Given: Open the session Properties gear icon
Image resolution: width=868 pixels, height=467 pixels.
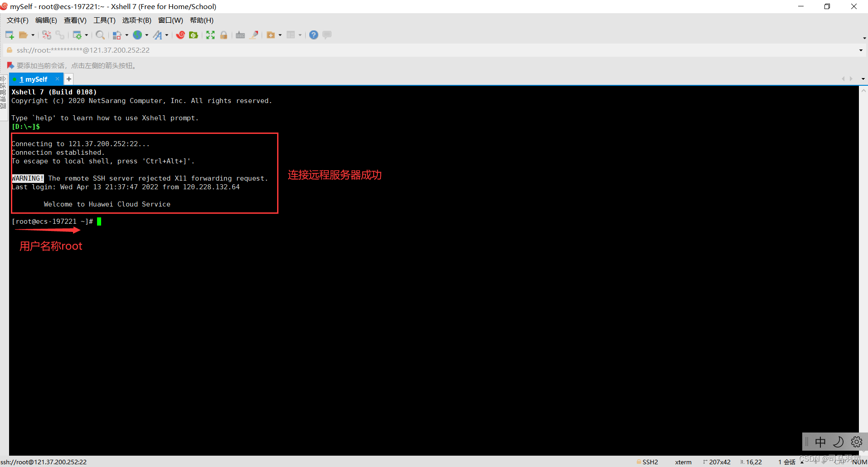Looking at the screenshot, I should coord(77,35).
